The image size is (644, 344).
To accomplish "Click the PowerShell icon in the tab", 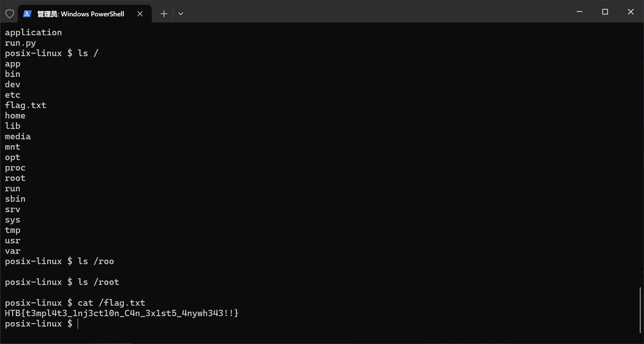I will click(x=27, y=14).
